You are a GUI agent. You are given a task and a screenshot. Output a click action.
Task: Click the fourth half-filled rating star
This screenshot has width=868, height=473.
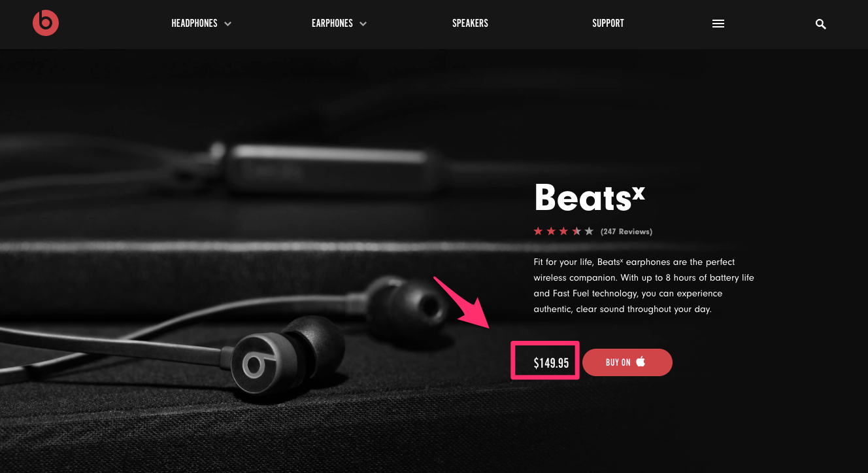576,231
